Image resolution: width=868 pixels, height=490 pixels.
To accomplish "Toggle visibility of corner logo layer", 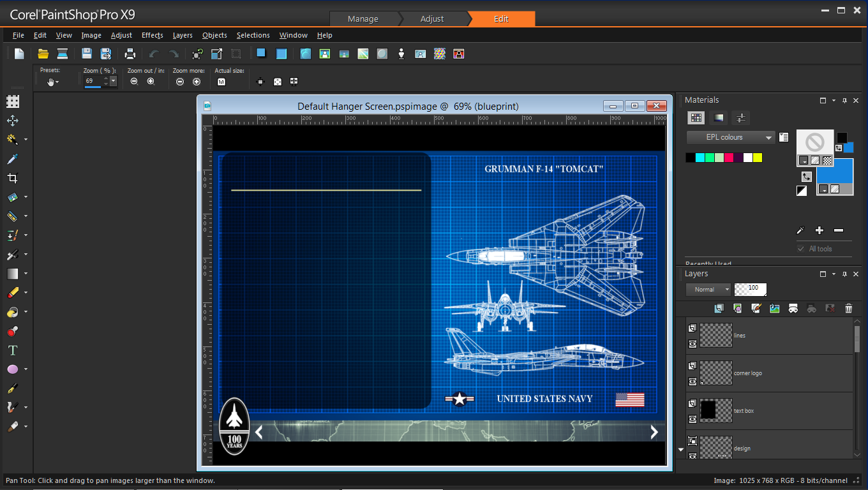I will pyautogui.click(x=692, y=382).
